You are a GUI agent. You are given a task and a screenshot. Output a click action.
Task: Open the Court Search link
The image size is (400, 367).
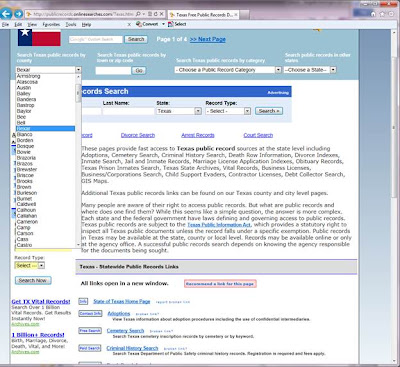tap(258, 135)
